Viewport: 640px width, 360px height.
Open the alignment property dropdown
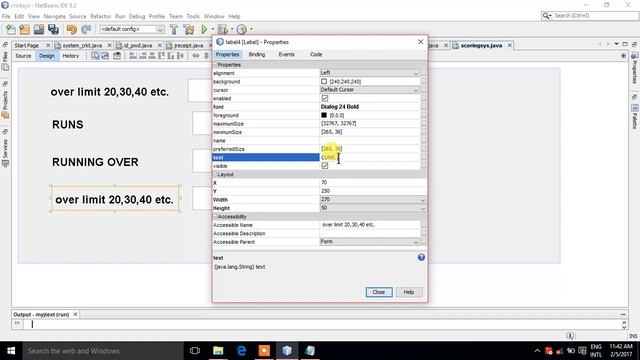point(416,73)
